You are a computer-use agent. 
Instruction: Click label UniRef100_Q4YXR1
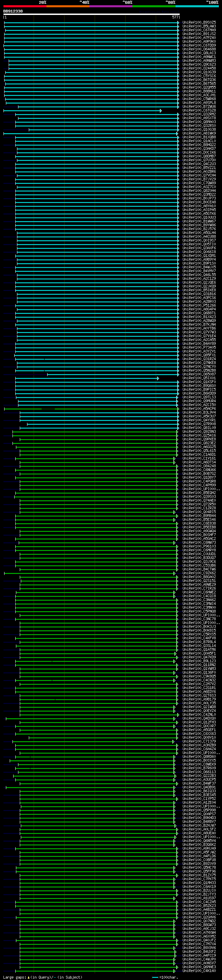[x=199, y=420]
